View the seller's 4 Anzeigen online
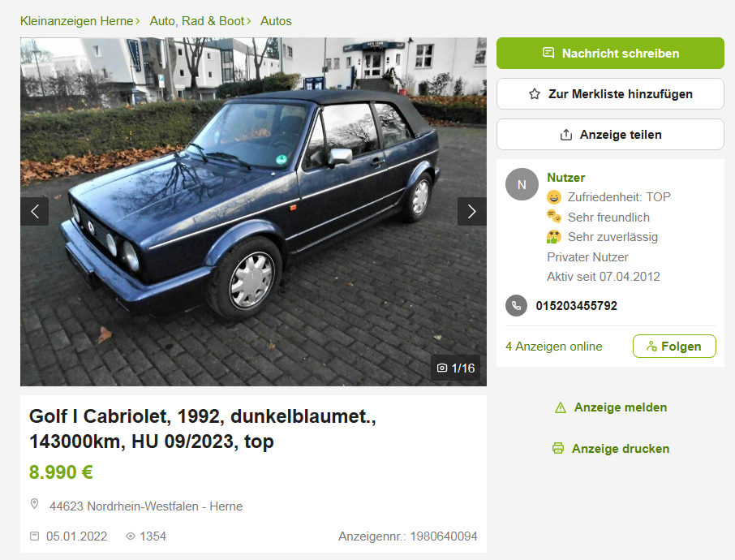Viewport: 735px width, 560px height. (x=553, y=347)
